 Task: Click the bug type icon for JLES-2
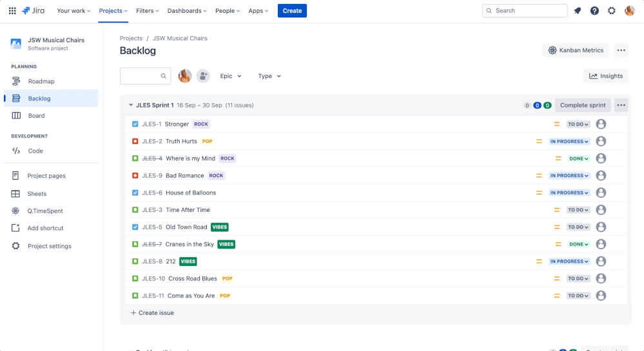tap(135, 141)
